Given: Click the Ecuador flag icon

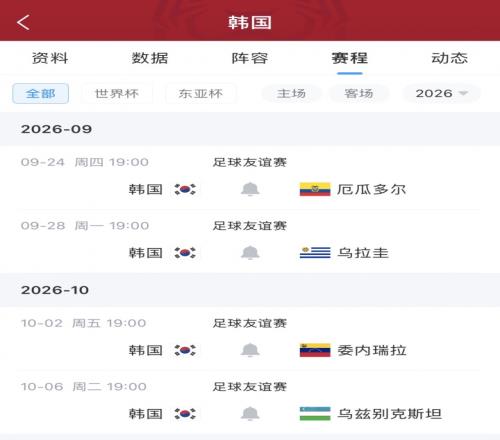Looking at the screenshot, I should tap(315, 189).
